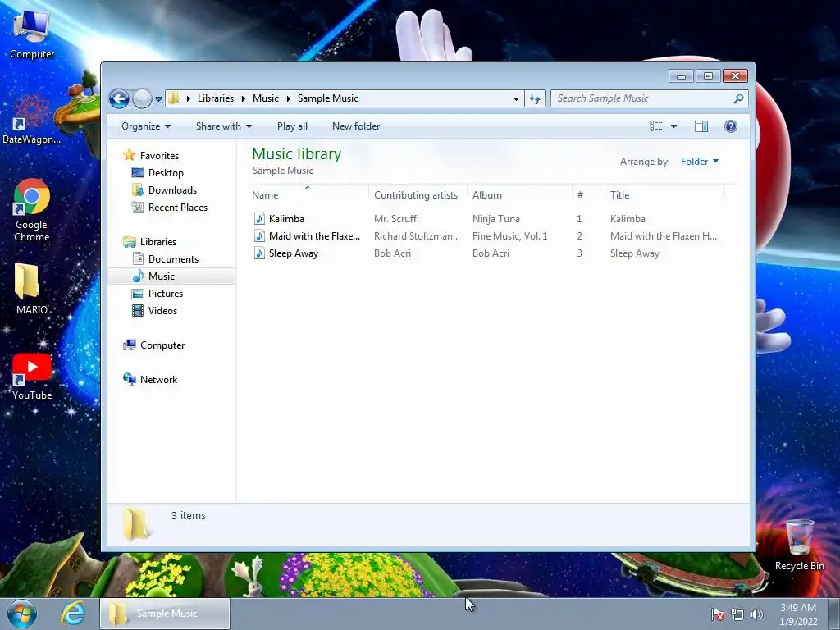The image size is (840, 630).
Task: Click the folder icon in address bar
Action: pyautogui.click(x=174, y=98)
